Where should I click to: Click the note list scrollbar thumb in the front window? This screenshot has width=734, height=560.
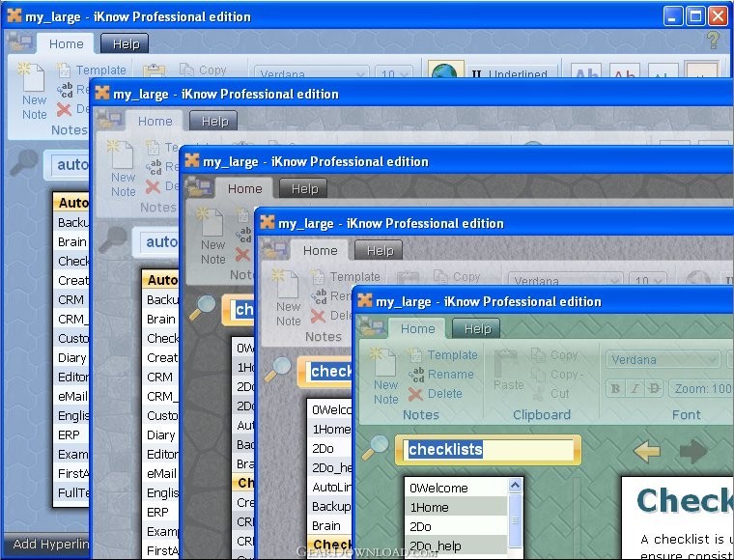(x=515, y=519)
